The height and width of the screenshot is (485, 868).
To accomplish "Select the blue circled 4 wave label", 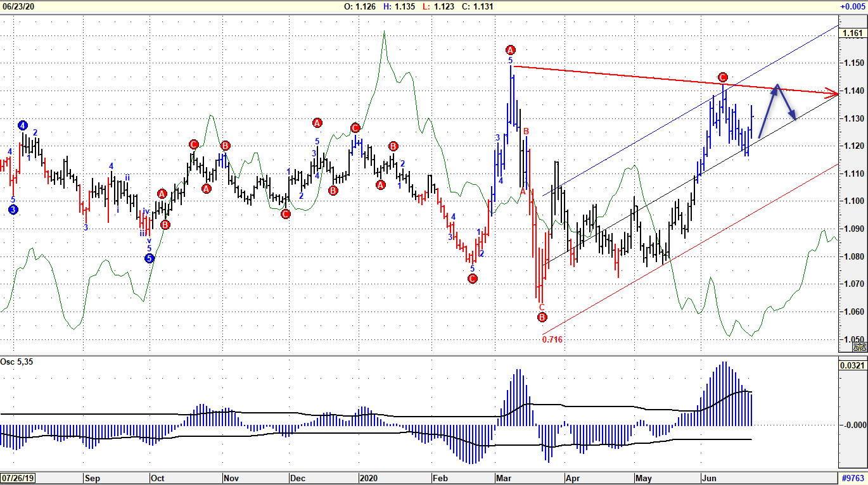I will coord(23,125).
